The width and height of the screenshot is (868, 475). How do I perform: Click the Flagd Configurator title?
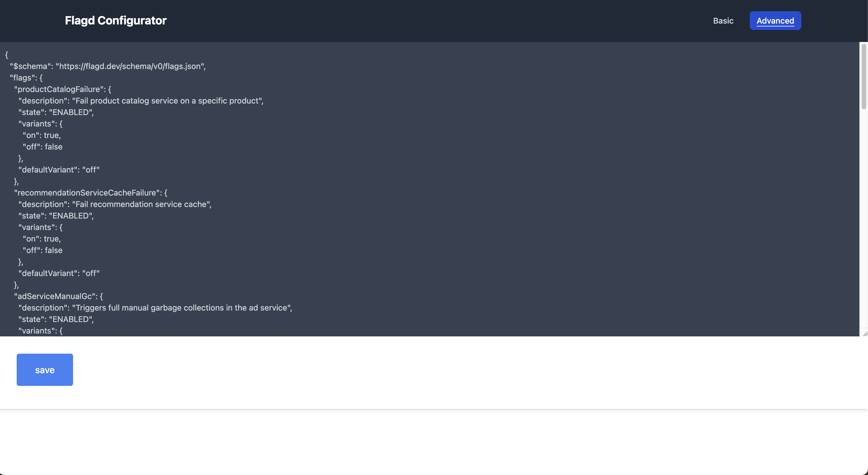[116, 20]
